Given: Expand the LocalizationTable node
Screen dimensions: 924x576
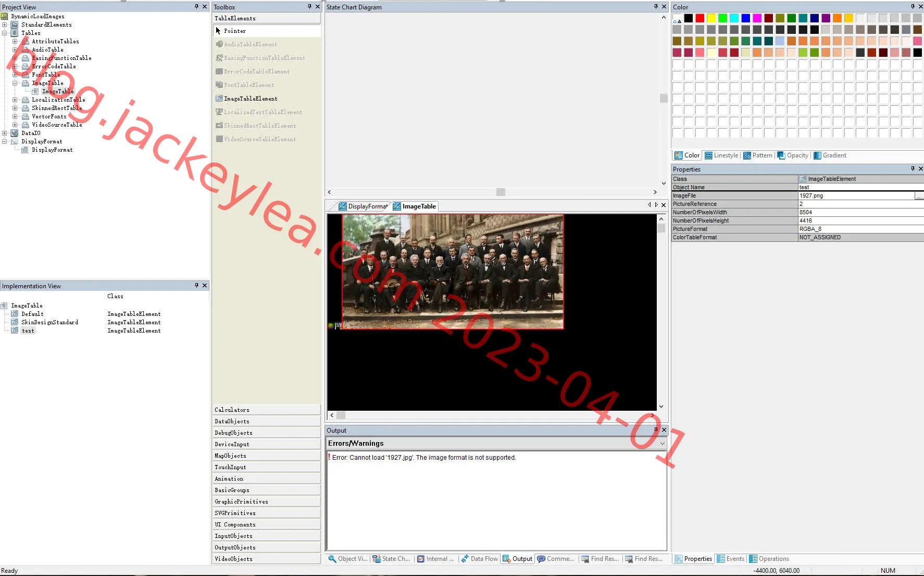Looking at the screenshot, I should 15,100.
